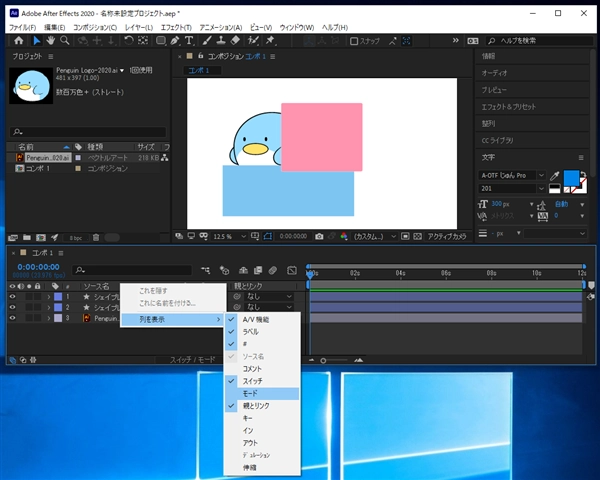The width and height of the screenshot is (600, 480).
Task: Select the Selection arrow tool
Action: (x=37, y=41)
